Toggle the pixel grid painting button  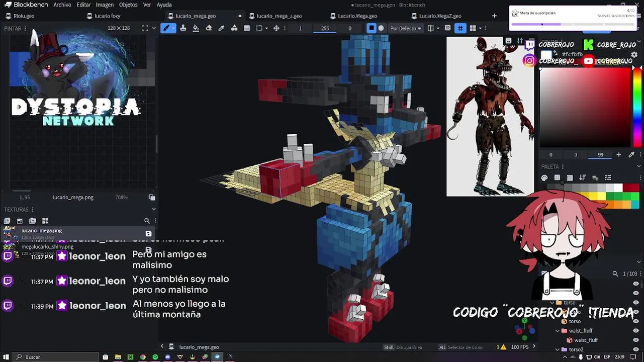(461, 28)
